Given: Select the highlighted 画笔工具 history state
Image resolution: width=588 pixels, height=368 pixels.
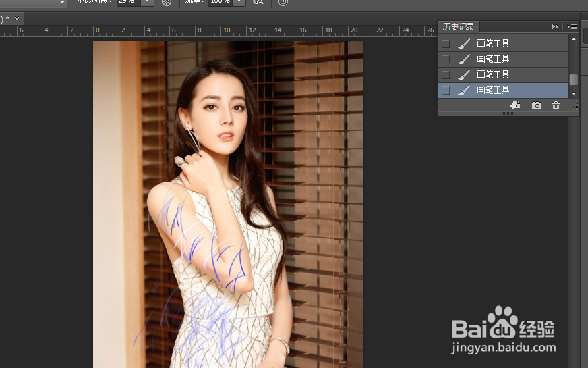Looking at the screenshot, I should pyautogui.click(x=503, y=90).
